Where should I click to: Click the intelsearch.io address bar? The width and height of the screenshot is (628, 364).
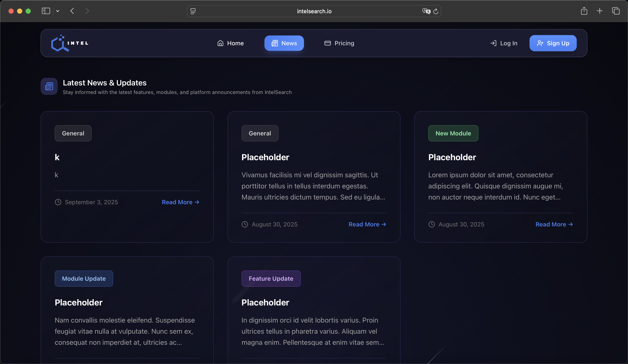(x=314, y=11)
